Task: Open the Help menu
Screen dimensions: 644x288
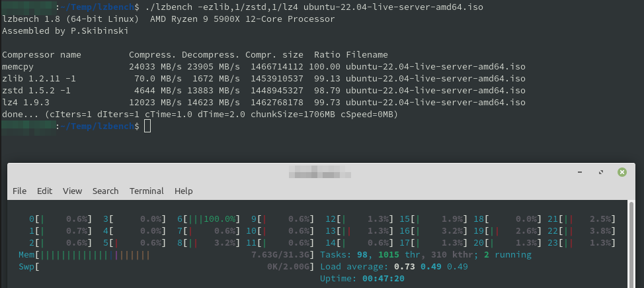Action: (x=183, y=191)
